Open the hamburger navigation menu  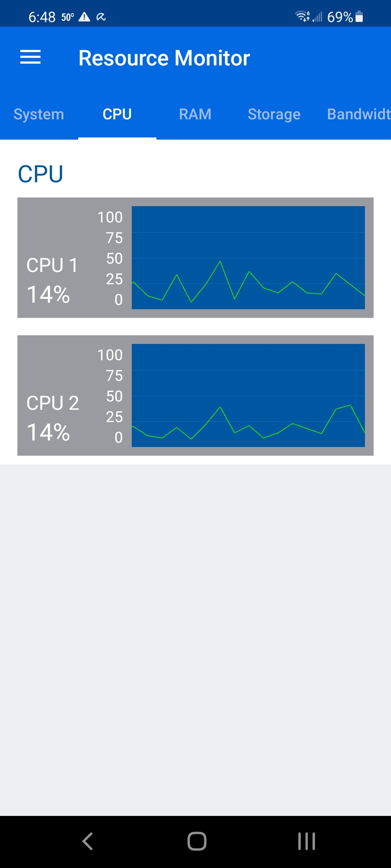click(30, 57)
